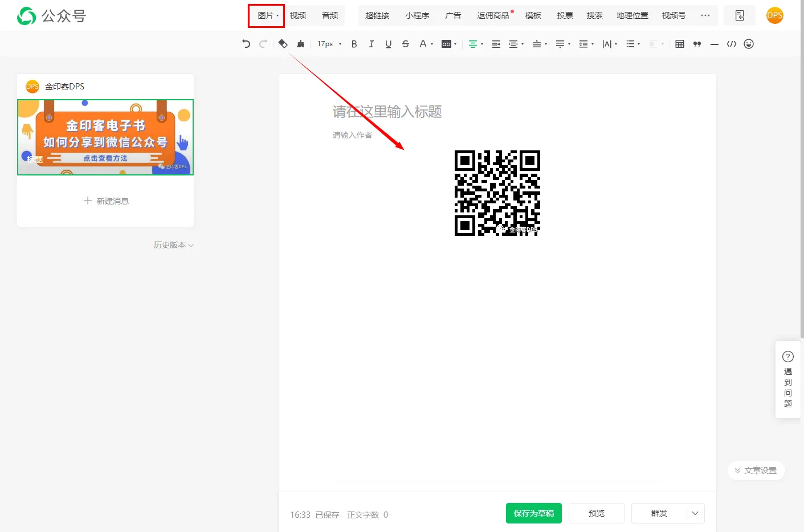Expand the 文章设置 article settings
The width and height of the screenshot is (804, 532).
(x=756, y=470)
